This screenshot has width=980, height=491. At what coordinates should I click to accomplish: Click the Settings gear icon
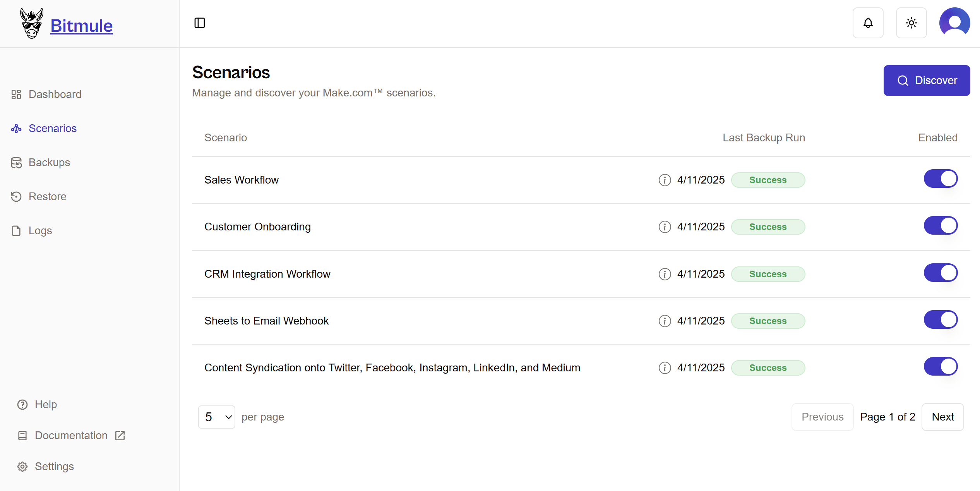(x=22, y=467)
